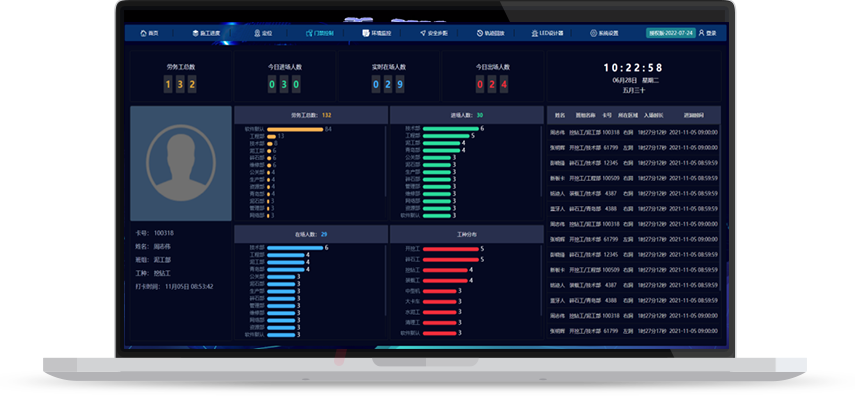Select the orange 软件默认 bar showing 84
855x398 pixels.
click(294, 129)
